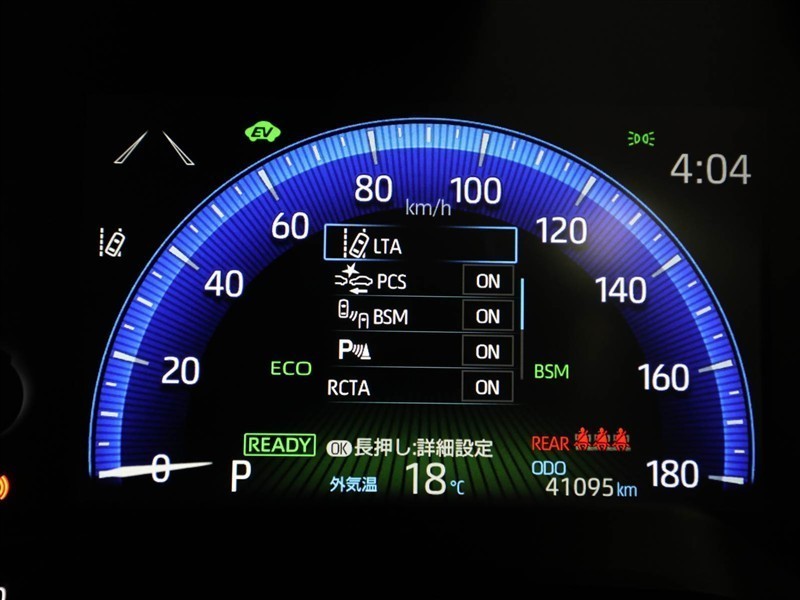Toggle the BSM ON setting

[x=488, y=316]
